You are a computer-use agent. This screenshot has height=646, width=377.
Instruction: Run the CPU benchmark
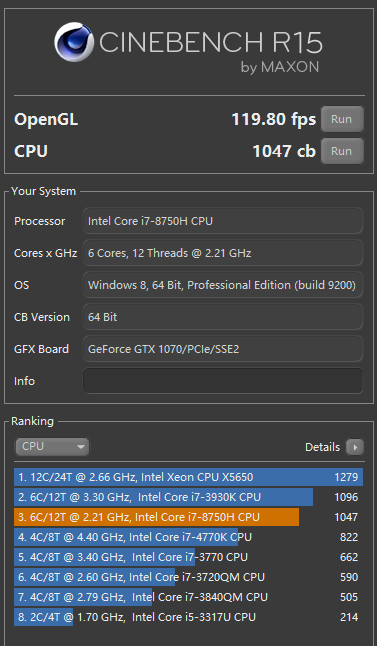pos(342,151)
